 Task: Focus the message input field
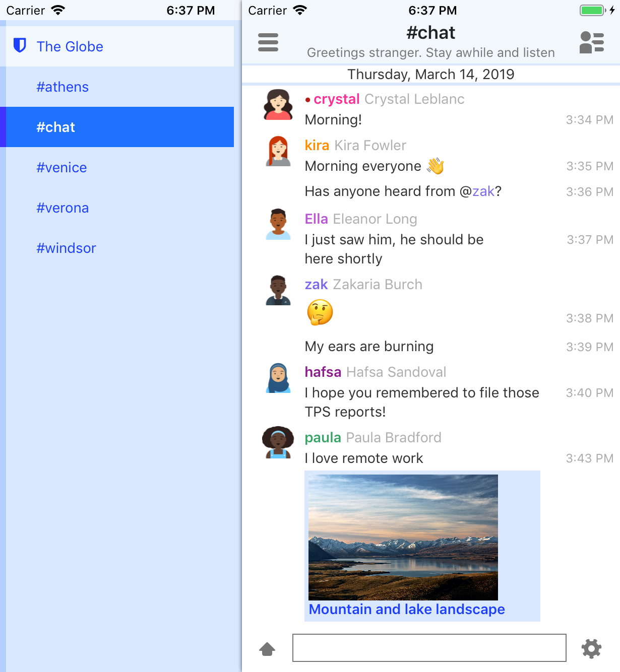click(429, 648)
